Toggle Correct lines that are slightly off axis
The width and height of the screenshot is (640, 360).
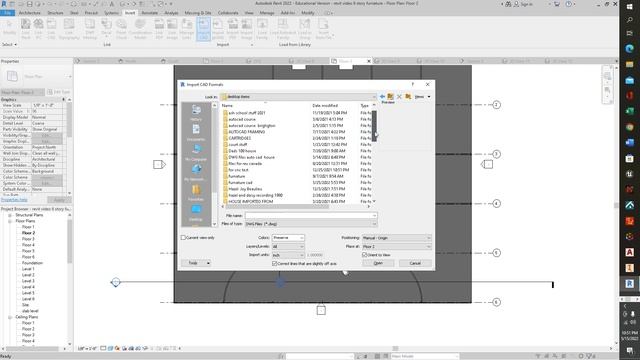[274, 264]
